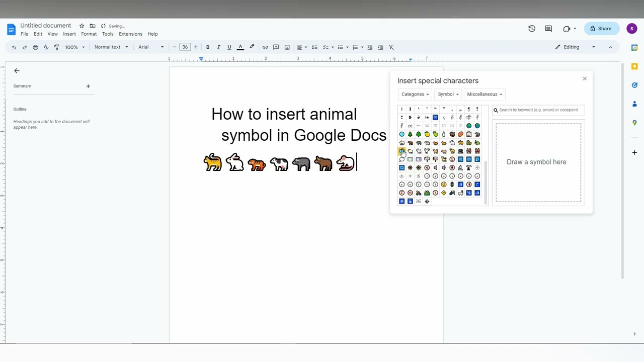644x362 pixels.
Task: Open the Editing mode dropdown
Action: (x=575, y=47)
